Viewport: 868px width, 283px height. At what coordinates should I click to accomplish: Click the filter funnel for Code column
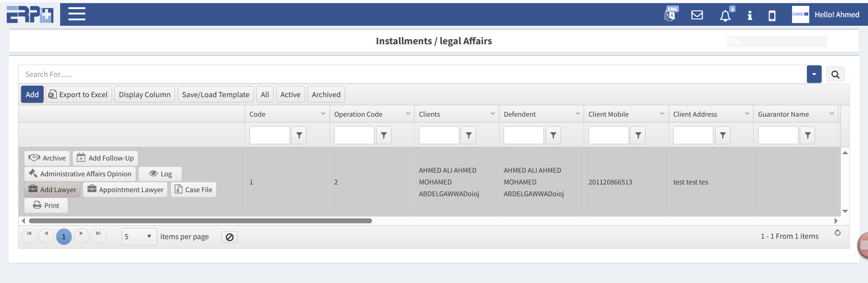tap(299, 135)
